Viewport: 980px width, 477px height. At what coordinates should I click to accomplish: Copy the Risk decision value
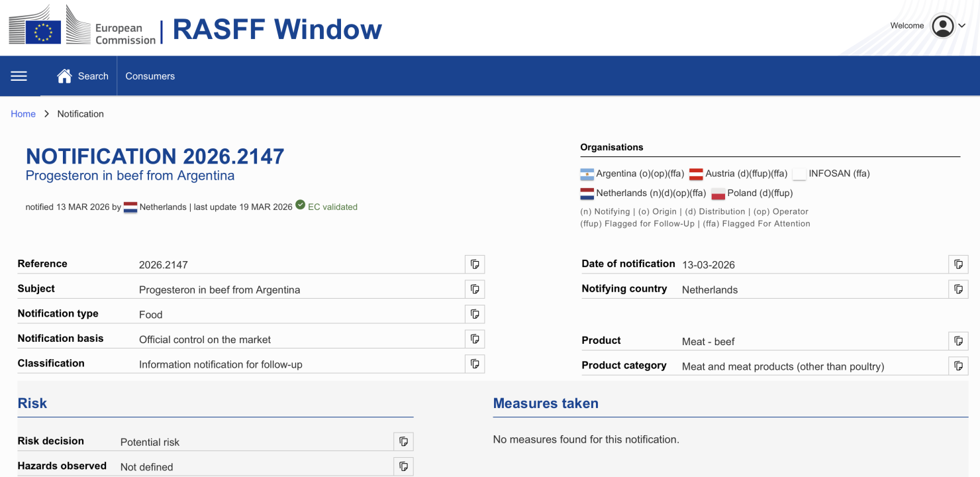tap(403, 441)
